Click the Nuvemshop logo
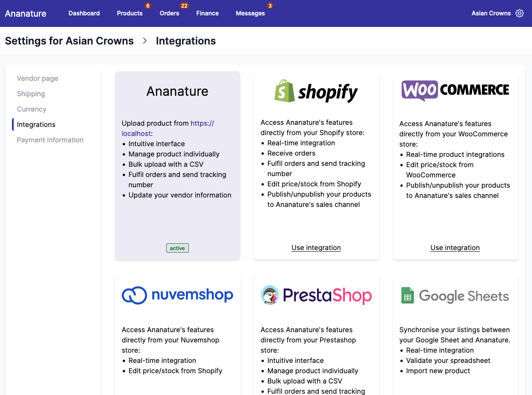Image resolution: width=532 pixels, height=395 pixels. click(177, 295)
